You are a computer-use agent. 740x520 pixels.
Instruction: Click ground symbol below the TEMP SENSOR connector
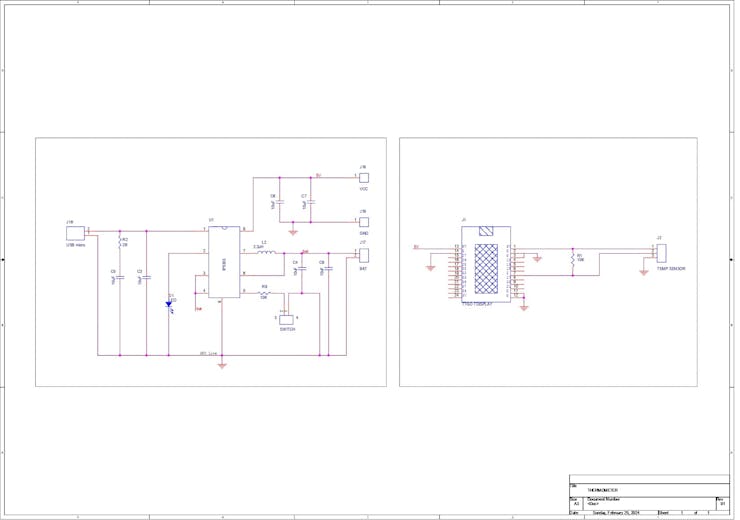(644, 272)
